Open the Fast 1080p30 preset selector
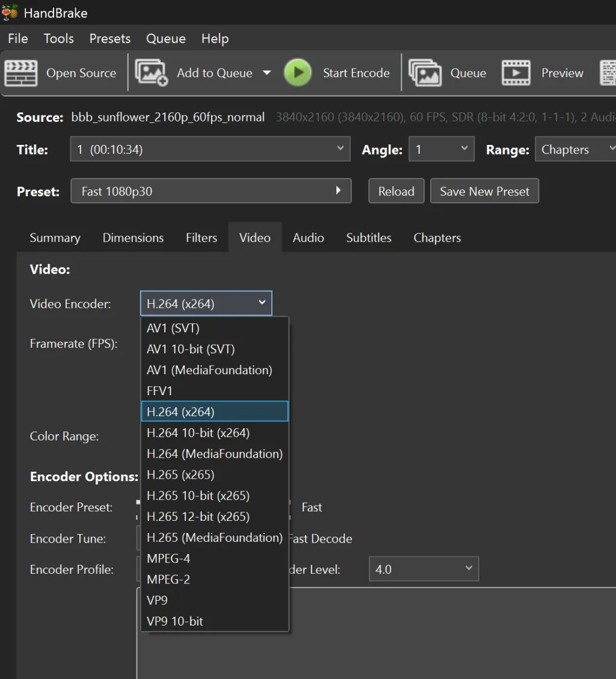Screen dimensions: 616x679 211,191
